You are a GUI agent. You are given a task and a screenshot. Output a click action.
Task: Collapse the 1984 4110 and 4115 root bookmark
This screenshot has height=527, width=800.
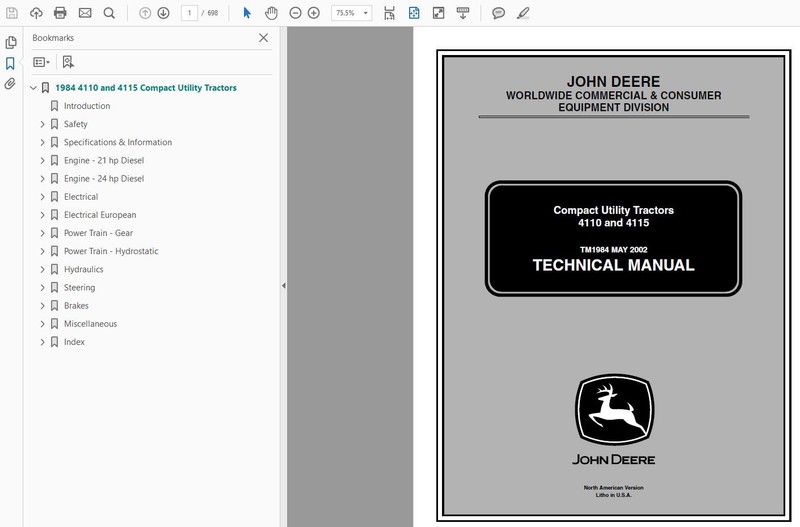tap(34, 88)
